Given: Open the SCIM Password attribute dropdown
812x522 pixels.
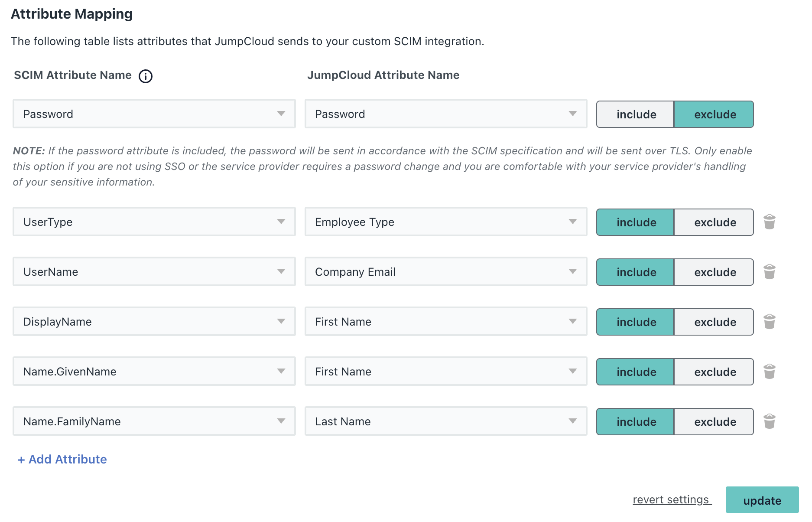Looking at the screenshot, I should click(x=154, y=114).
